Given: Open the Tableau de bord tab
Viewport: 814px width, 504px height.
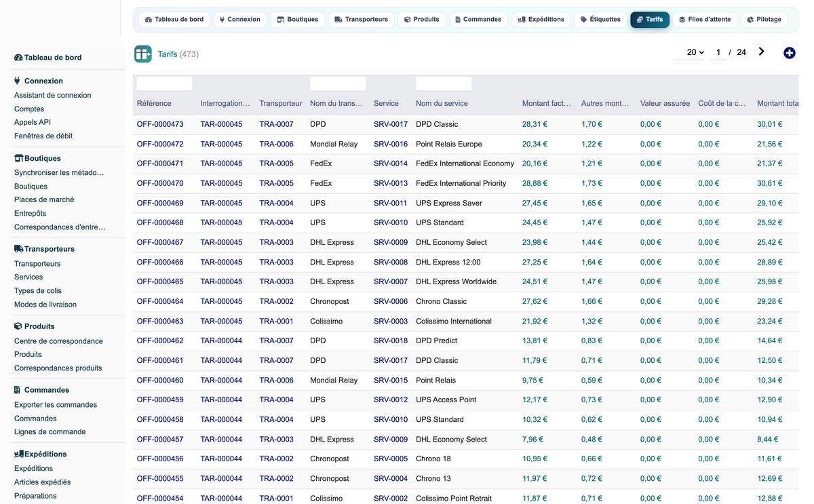Looking at the screenshot, I should (174, 20).
